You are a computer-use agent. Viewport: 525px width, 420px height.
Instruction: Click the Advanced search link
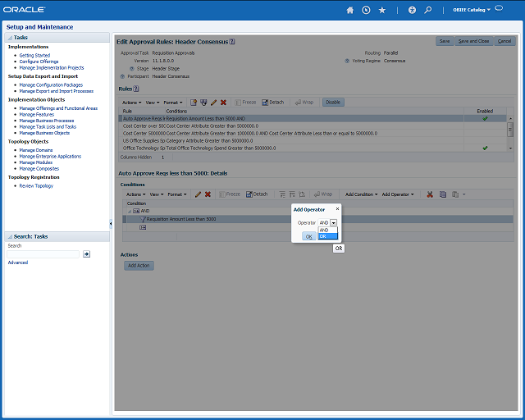(x=18, y=262)
